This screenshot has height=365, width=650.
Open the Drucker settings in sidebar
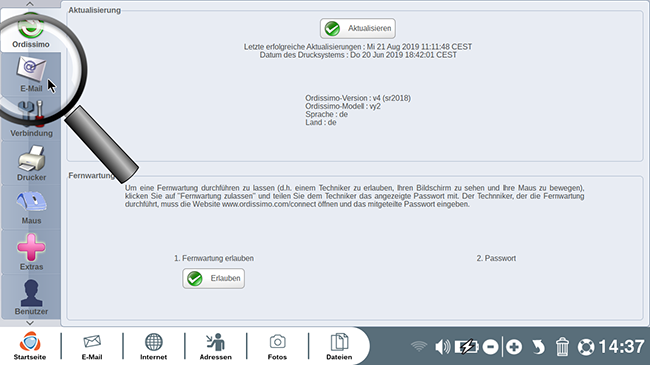pos(31,163)
